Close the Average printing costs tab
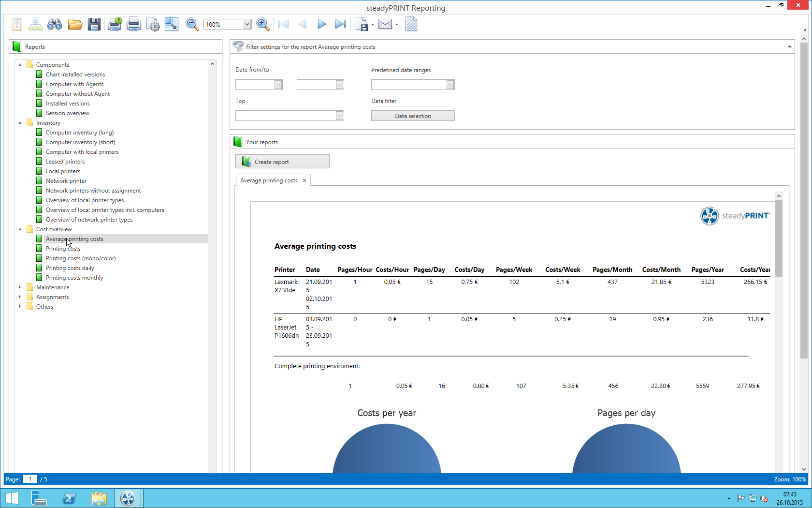The width and height of the screenshot is (812, 508). (304, 180)
